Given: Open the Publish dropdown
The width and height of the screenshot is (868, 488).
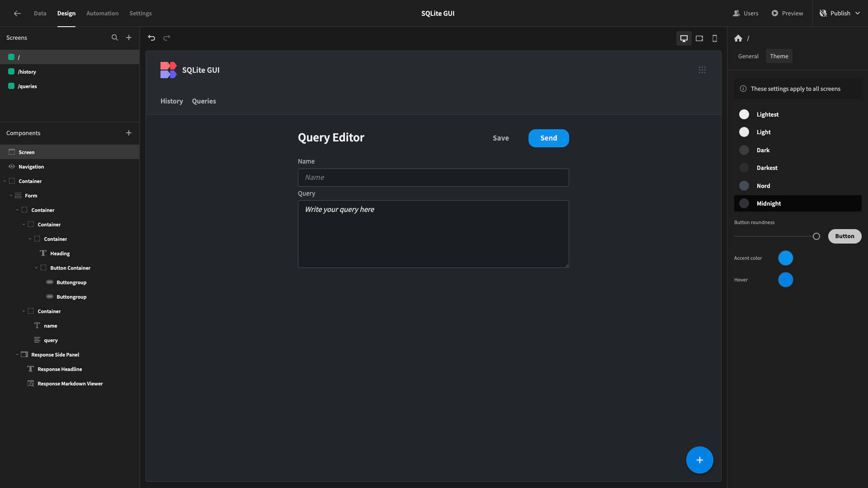Looking at the screenshot, I should (840, 14).
